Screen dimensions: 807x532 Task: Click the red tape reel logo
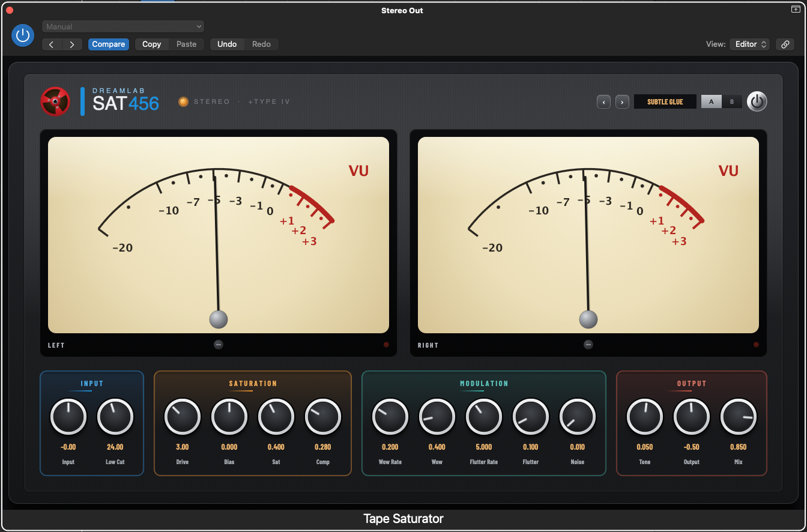pos(55,101)
